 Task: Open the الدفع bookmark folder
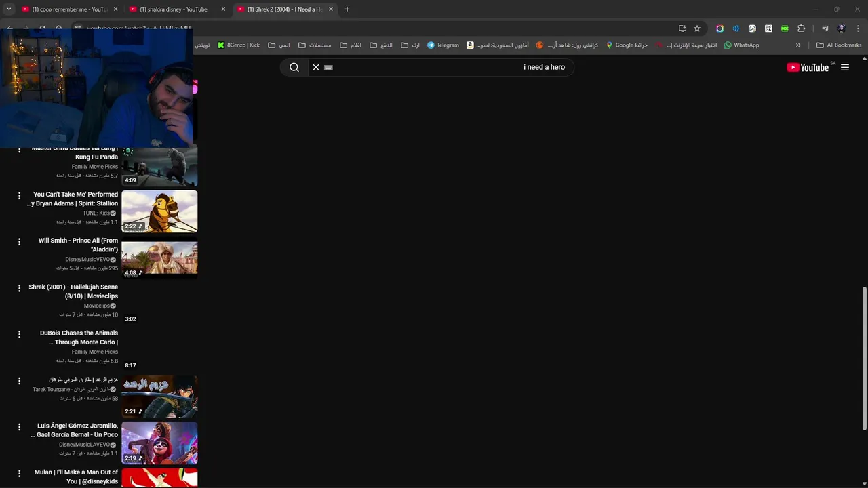(381, 45)
